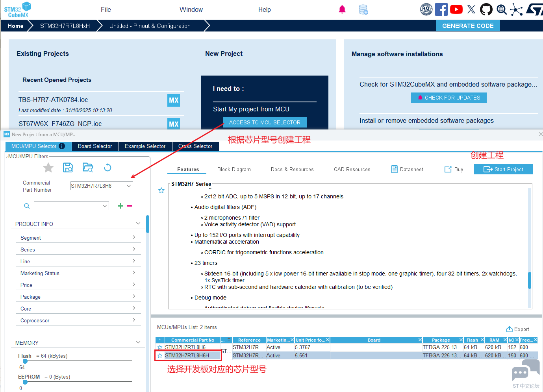Open the CAD Resources tab

tap(352, 170)
